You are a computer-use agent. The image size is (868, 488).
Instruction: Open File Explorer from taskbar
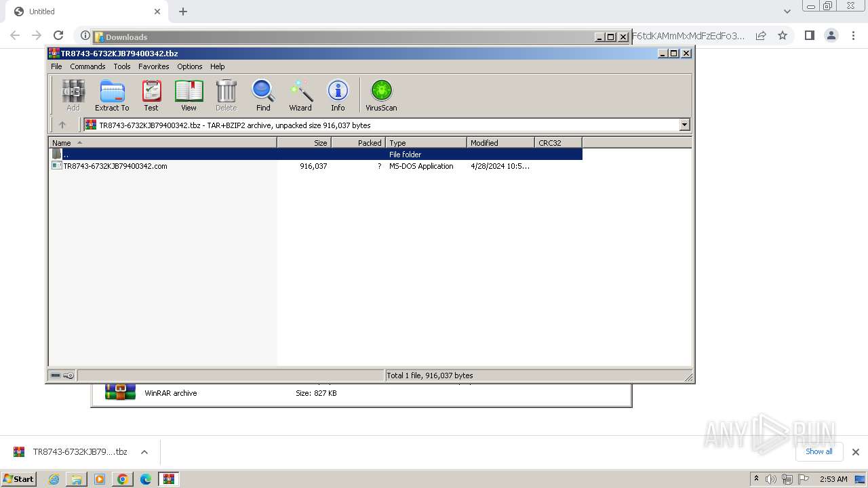click(77, 479)
